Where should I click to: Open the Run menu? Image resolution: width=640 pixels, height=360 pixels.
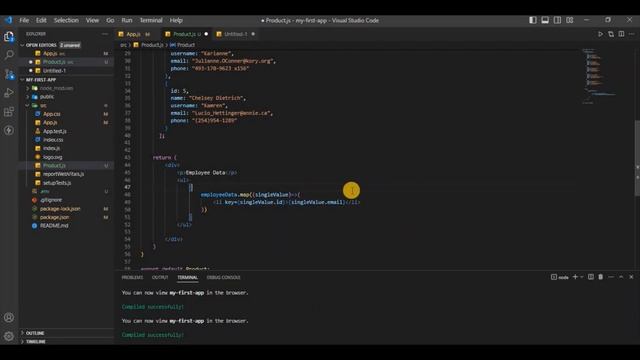[127, 20]
